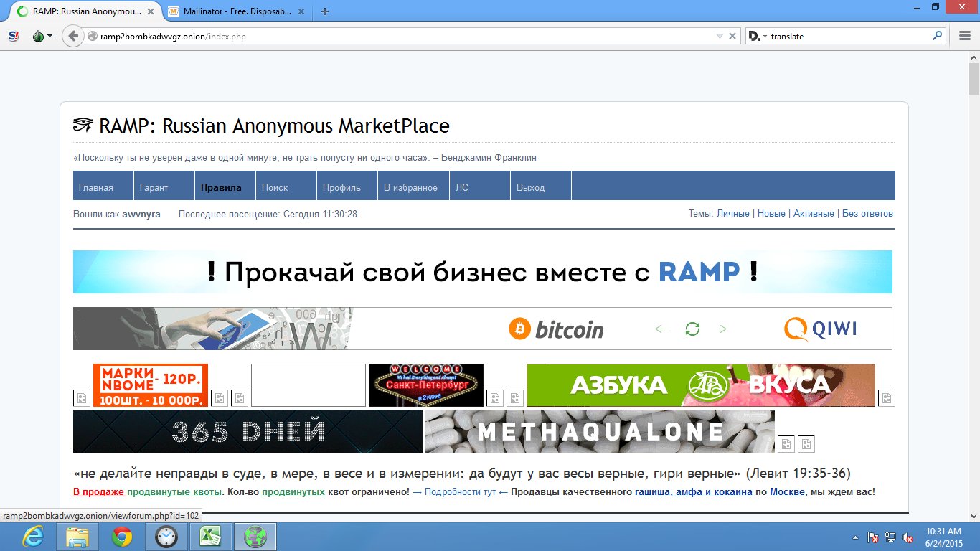Click the left arrow in the exchange banner
Viewport: 980px width, 551px height.
[x=661, y=329]
